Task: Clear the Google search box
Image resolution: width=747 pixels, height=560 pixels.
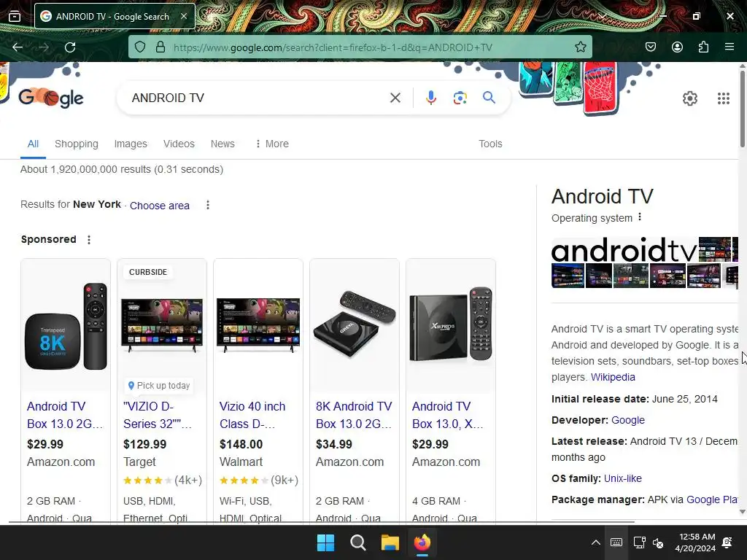Action: tap(395, 98)
